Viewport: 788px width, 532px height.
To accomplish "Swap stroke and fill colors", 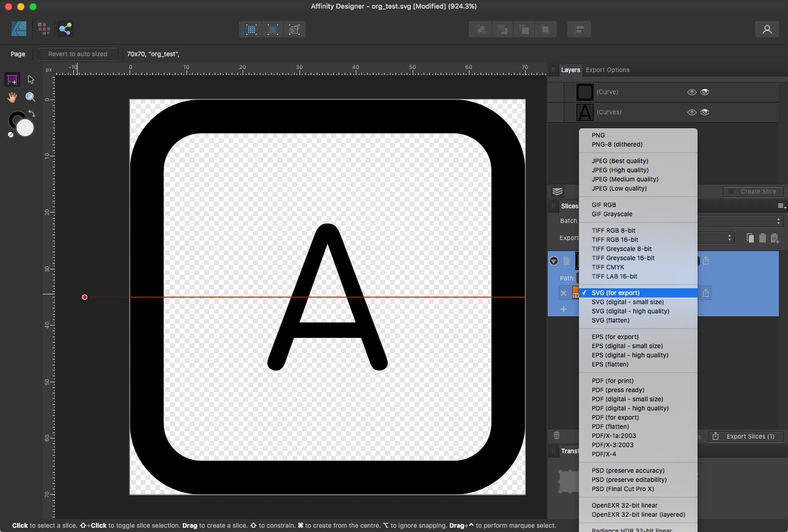I will [32, 114].
